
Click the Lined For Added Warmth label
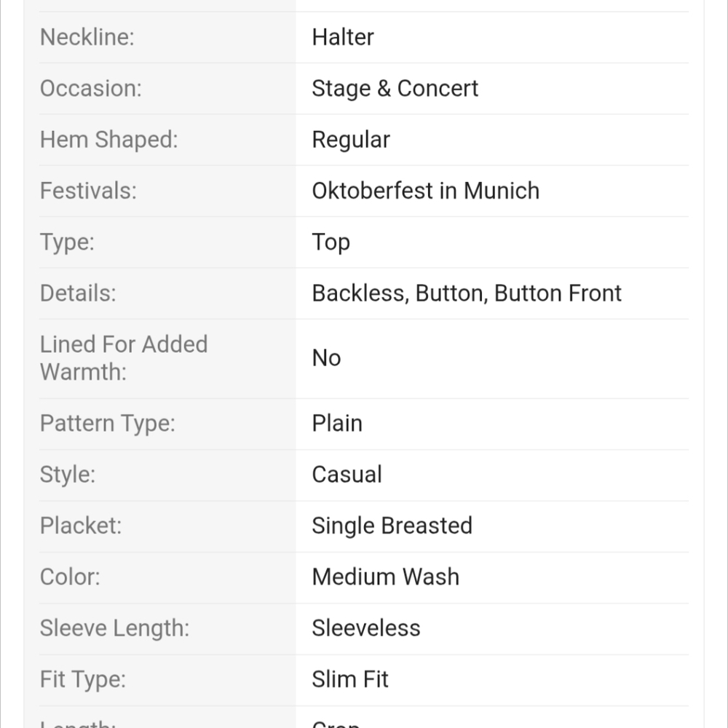point(124,358)
